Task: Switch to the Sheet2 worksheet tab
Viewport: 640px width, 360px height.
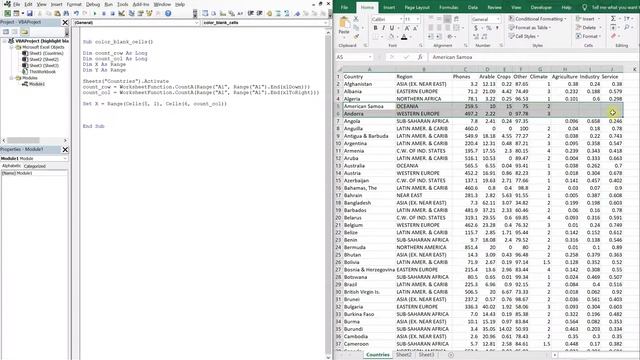Action: click(x=404, y=355)
